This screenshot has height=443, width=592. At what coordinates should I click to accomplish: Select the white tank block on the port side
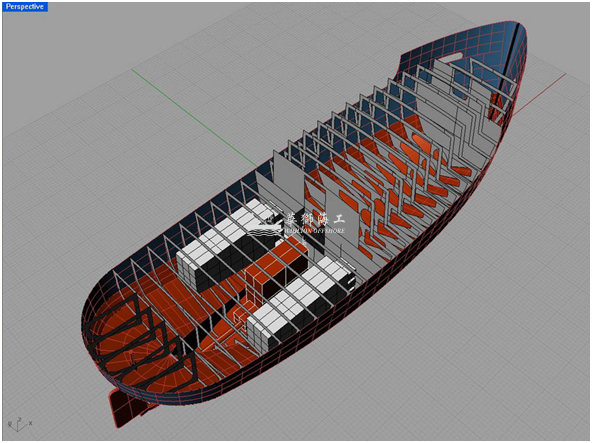pos(224,245)
